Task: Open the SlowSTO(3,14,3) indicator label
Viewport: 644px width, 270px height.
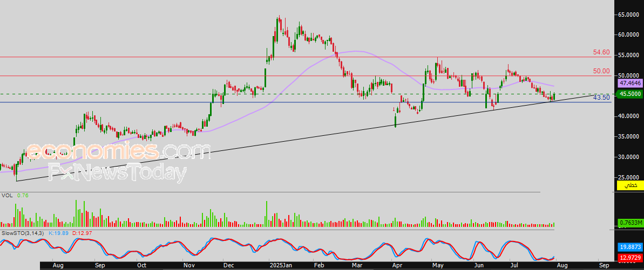Action: point(22,233)
